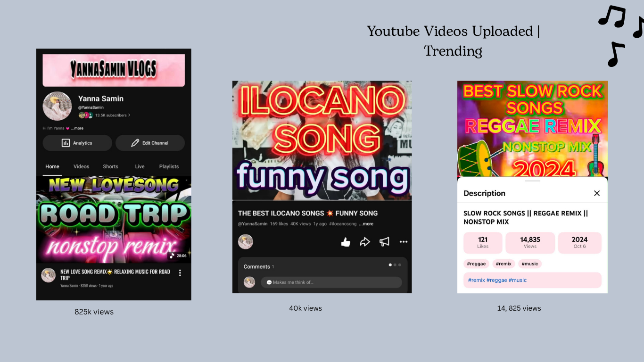The image size is (644, 362).
Task: Click the #remix #reggae #music hashtag link
Action: tap(497, 280)
